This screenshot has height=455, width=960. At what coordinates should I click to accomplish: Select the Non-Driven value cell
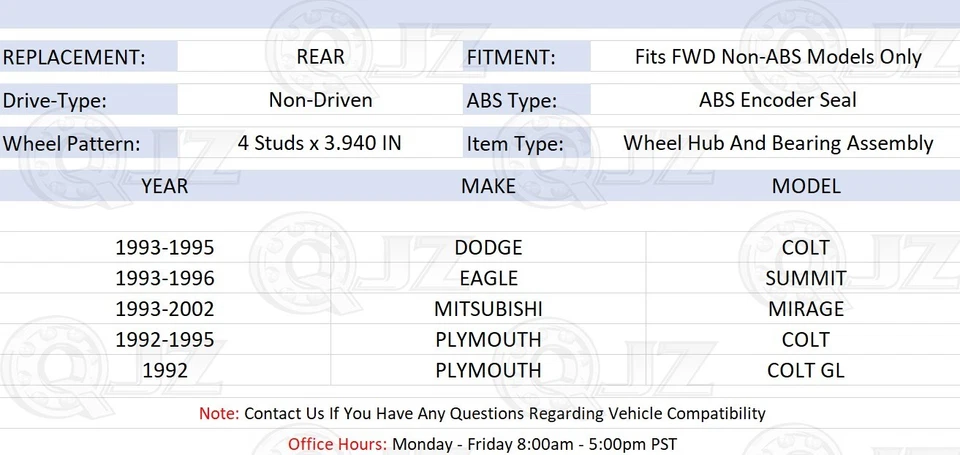point(320,100)
